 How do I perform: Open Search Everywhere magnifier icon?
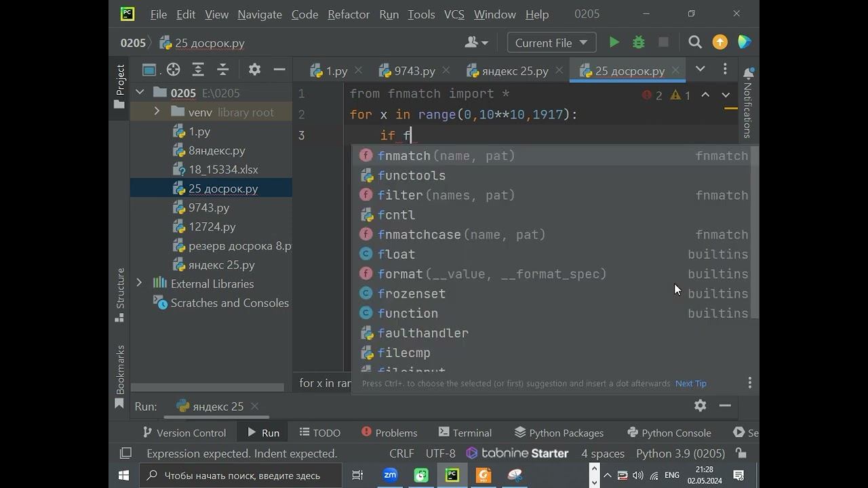coord(695,43)
